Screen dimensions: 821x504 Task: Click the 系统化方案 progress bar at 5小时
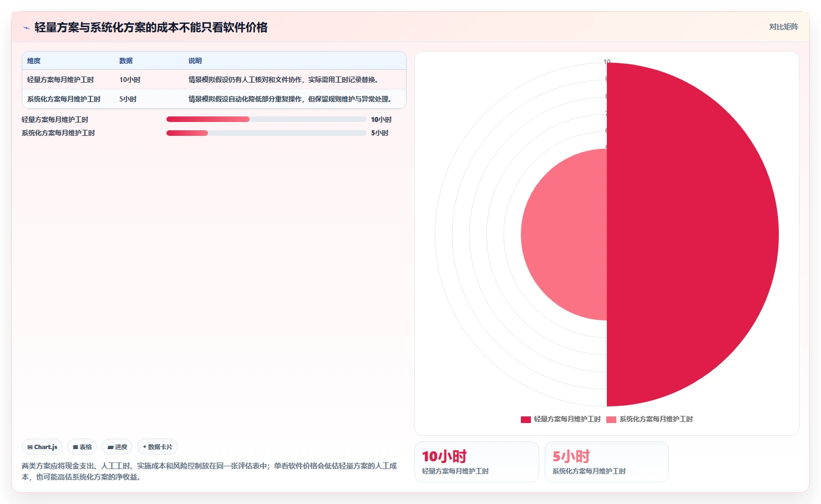[266, 133]
